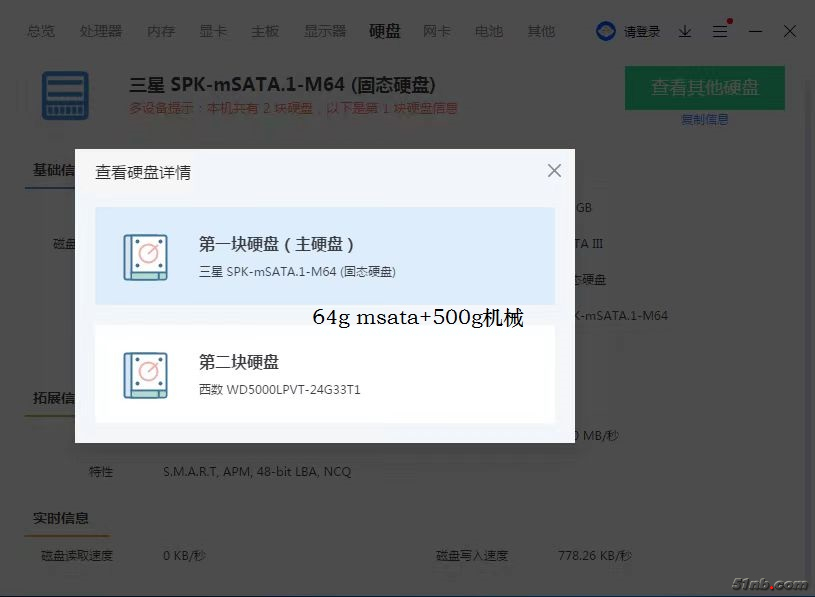Image resolution: width=815 pixels, height=597 pixels.
Task: Open the 内存 tab
Action: click(x=161, y=31)
